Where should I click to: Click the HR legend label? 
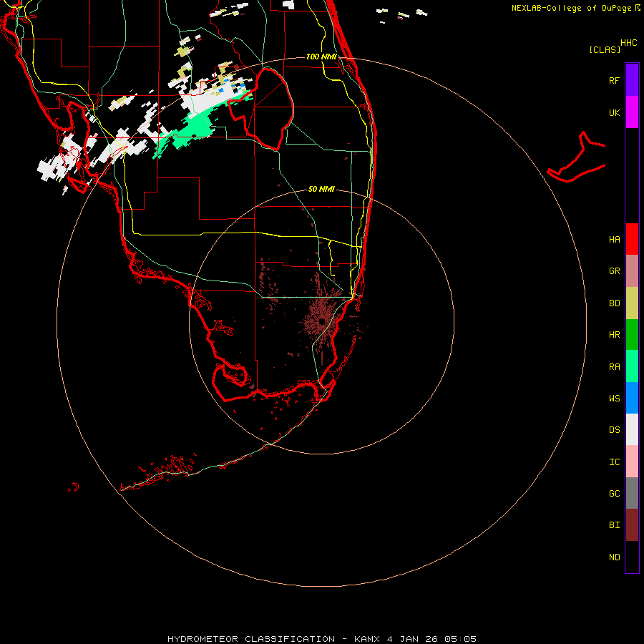[x=614, y=335]
